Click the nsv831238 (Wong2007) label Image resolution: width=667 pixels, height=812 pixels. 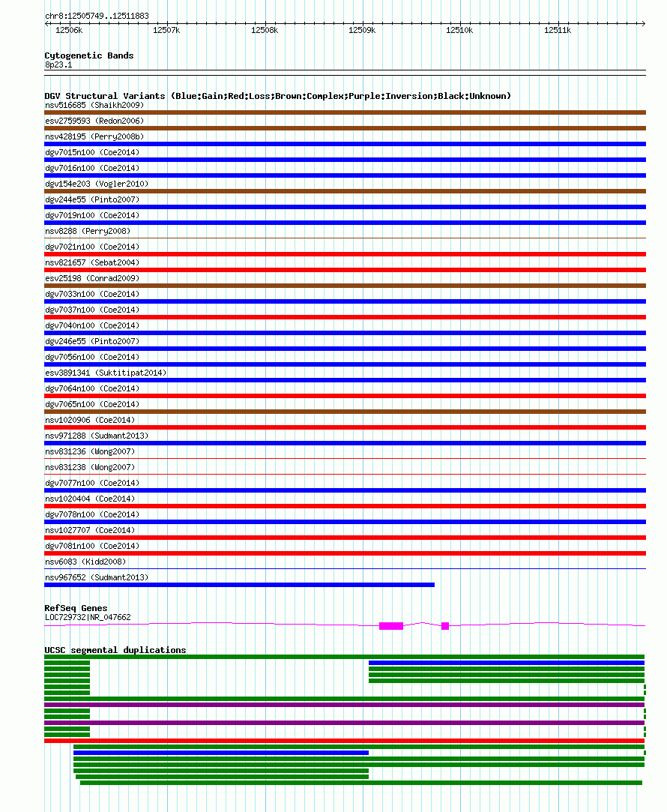[x=90, y=467]
